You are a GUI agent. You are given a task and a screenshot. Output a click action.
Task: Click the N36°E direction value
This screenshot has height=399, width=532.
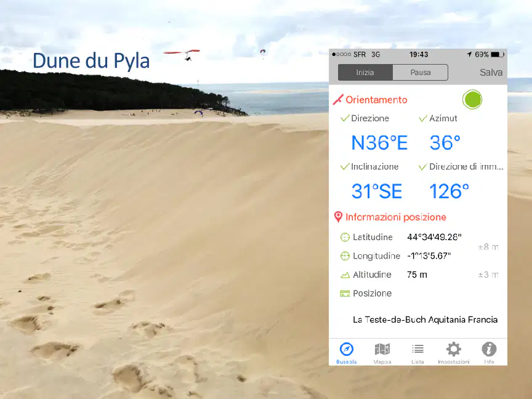[x=379, y=143]
